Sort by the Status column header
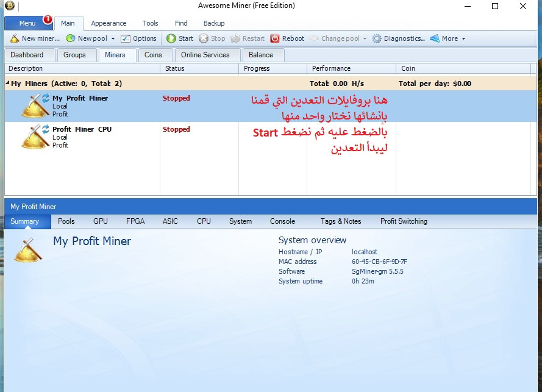542x392 pixels. coord(199,68)
